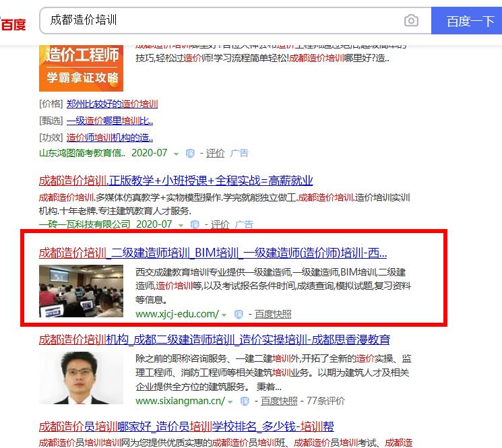502x448 pixels.
Task: Open 郑州比较好的造价培训 link
Action: [x=112, y=104]
